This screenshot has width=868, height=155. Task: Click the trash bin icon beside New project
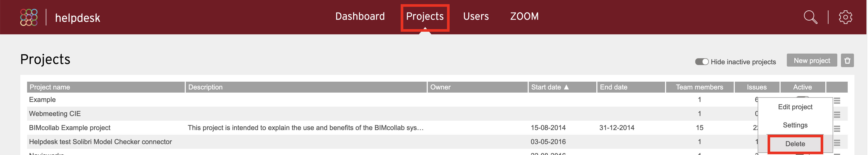(x=847, y=61)
